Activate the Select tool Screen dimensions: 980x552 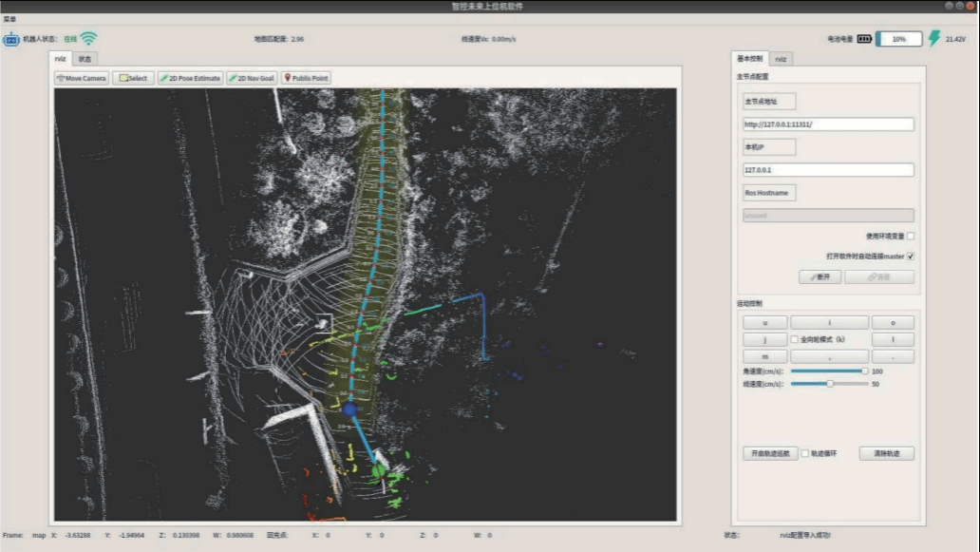[133, 78]
